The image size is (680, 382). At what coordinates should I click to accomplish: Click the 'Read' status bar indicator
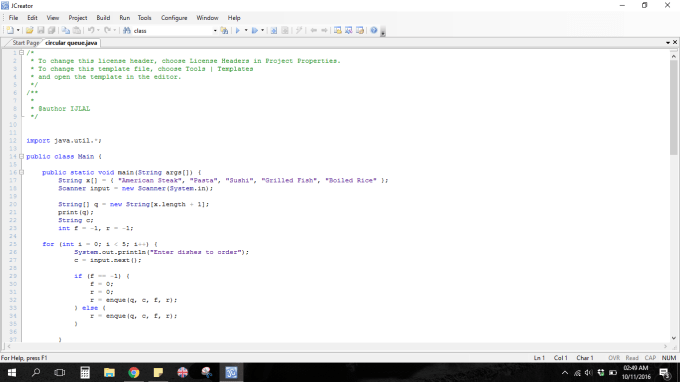tap(632, 358)
